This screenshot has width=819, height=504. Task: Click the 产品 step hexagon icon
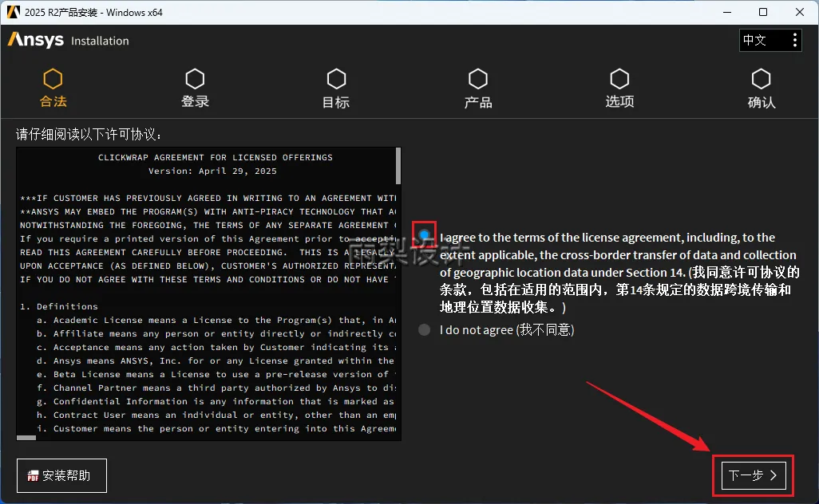pyautogui.click(x=478, y=79)
